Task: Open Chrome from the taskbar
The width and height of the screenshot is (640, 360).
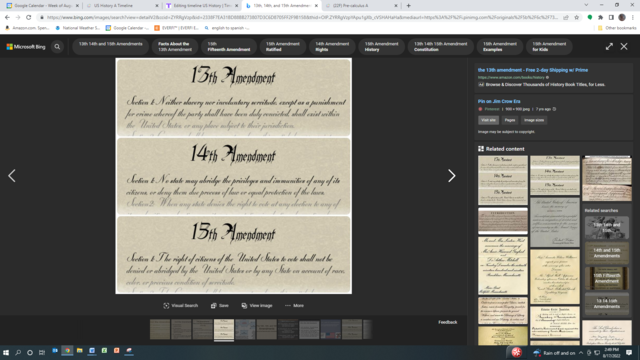Action: click(67, 351)
